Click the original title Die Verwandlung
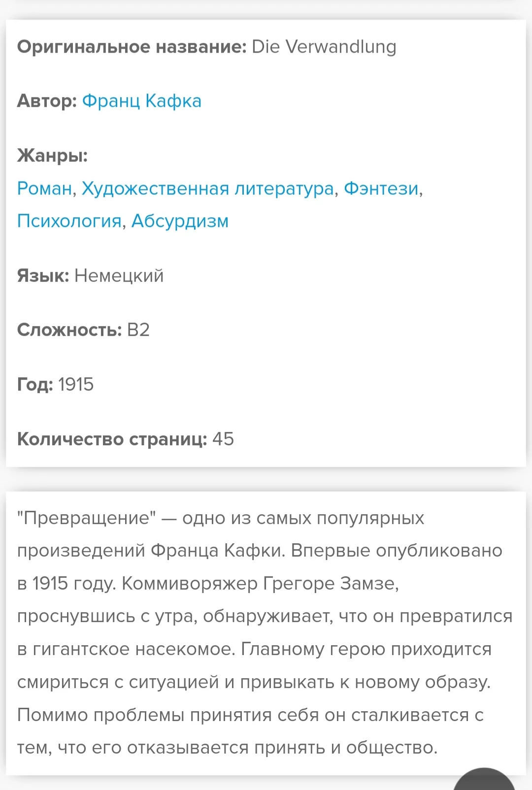This screenshot has height=790, width=532. (324, 47)
